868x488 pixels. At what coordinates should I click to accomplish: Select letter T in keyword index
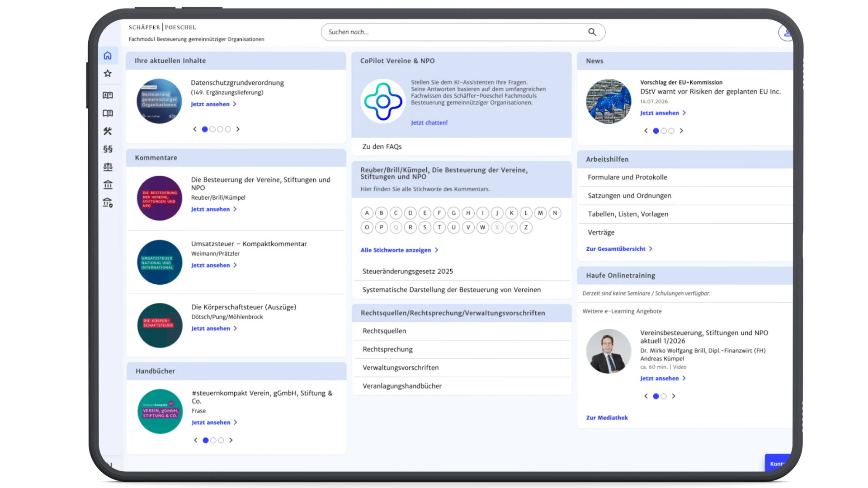pos(439,228)
